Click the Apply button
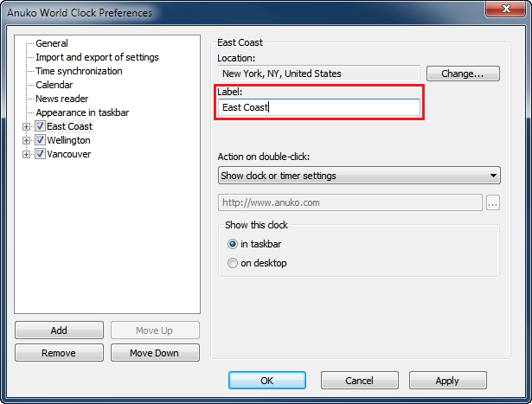This screenshot has width=532, height=404. point(447,381)
